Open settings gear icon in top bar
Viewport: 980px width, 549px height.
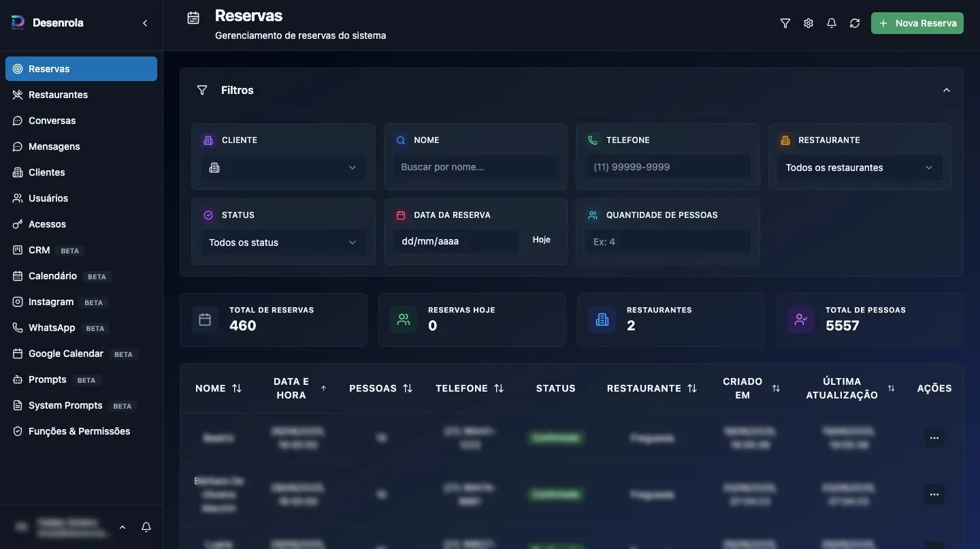tap(808, 23)
